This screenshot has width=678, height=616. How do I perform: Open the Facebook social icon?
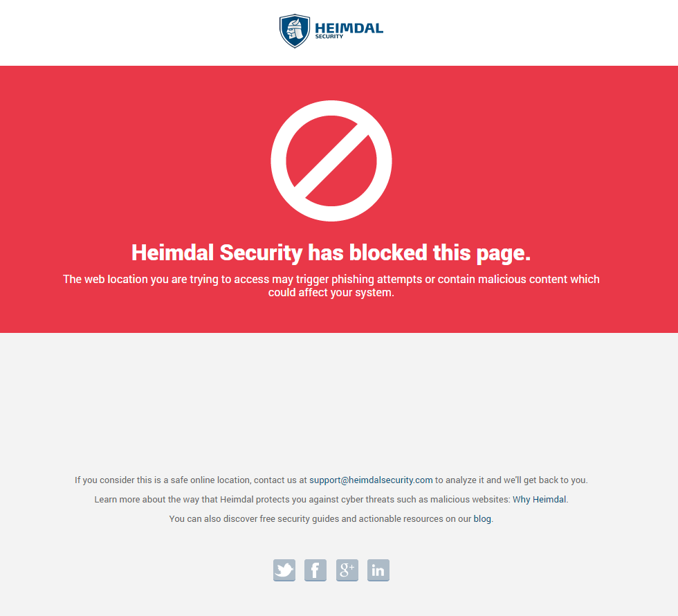(315, 570)
